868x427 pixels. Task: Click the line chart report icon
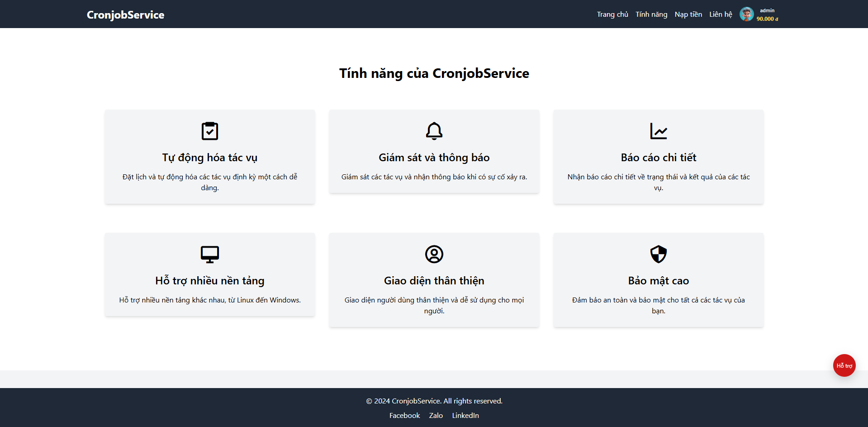pyautogui.click(x=658, y=131)
